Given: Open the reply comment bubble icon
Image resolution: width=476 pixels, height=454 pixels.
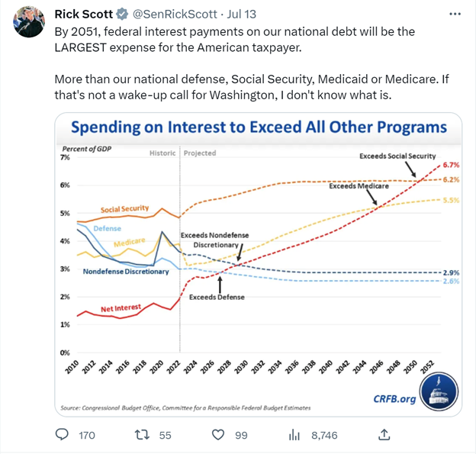Looking at the screenshot, I should point(62,435).
